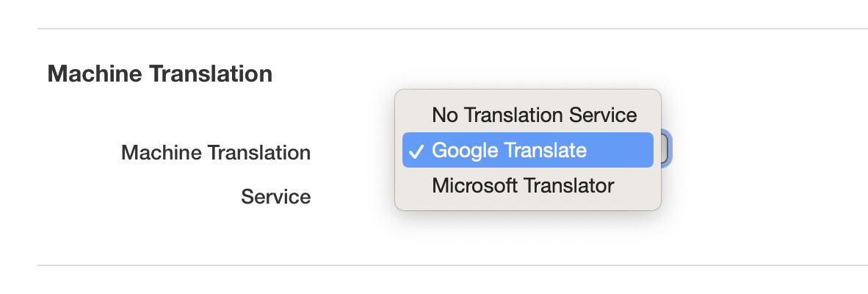Pick Microsoft Translator option

522,185
